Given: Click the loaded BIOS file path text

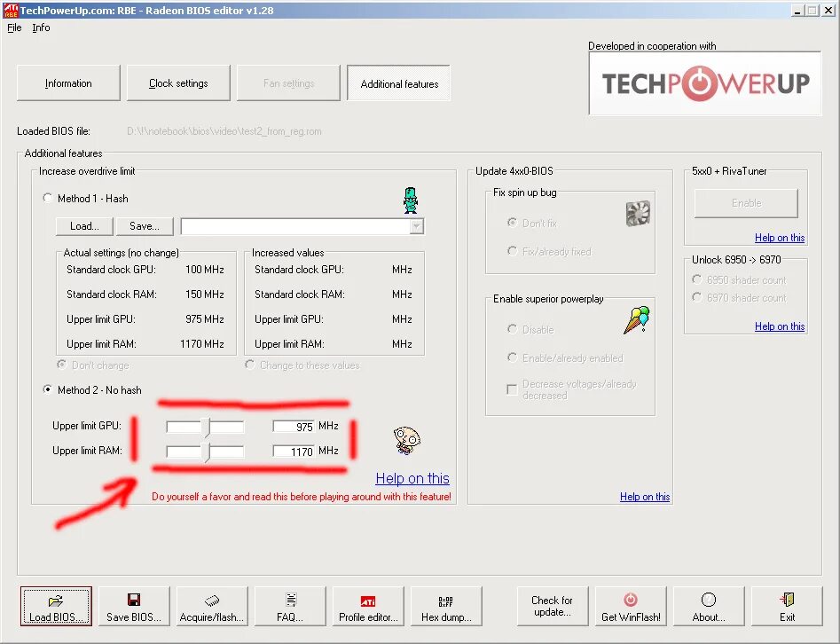Looking at the screenshot, I should click(x=224, y=131).
